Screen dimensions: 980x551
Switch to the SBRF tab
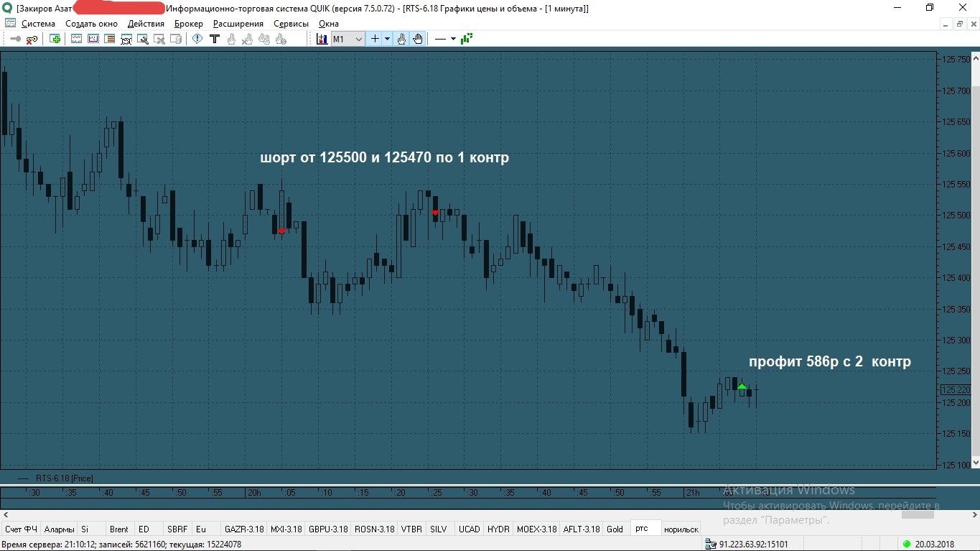[177, 529]
